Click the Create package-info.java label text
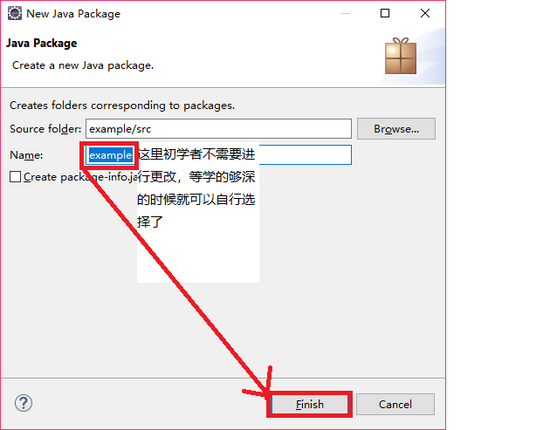 point(80,177)
